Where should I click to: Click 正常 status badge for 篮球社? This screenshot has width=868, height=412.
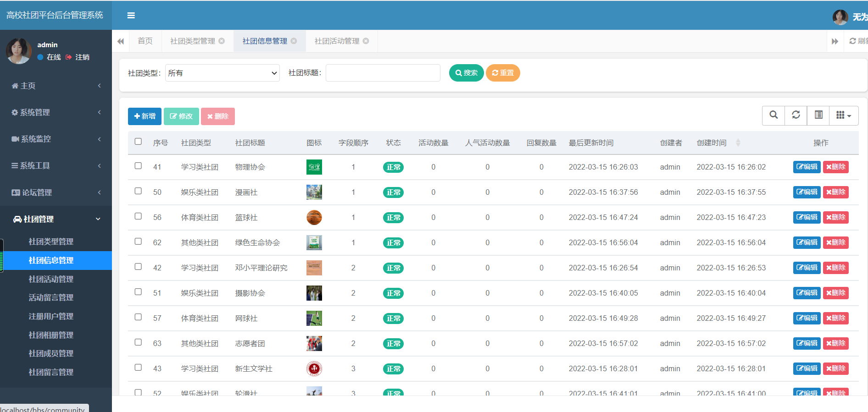tap(393, 218)
